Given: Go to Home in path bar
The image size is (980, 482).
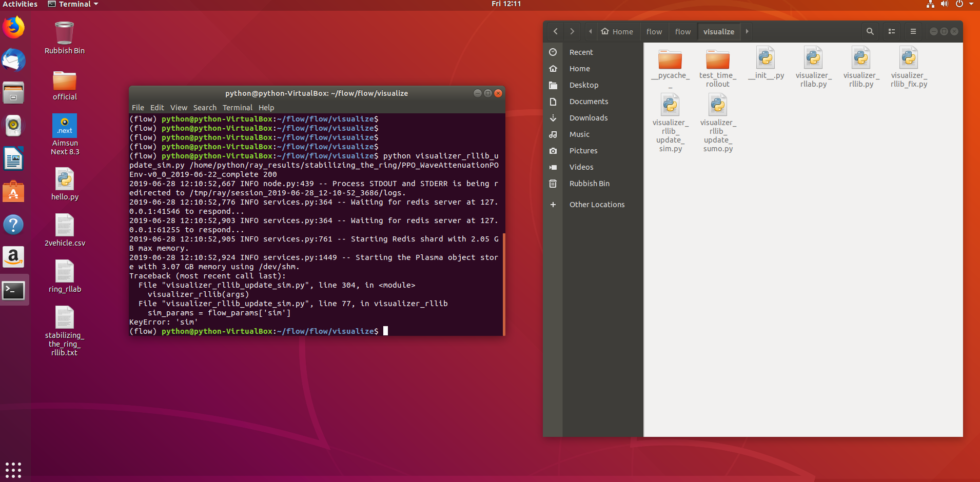Looking at the screenshot, I should click(617, 31).
